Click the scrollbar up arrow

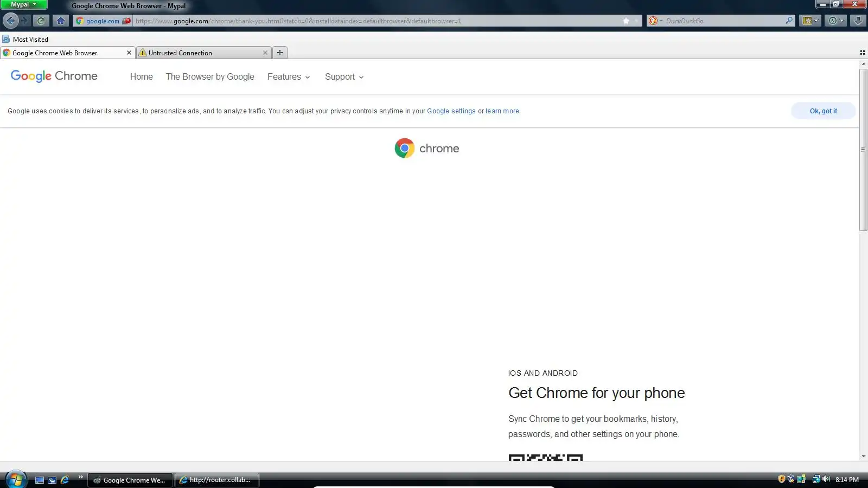coord(863,64)
